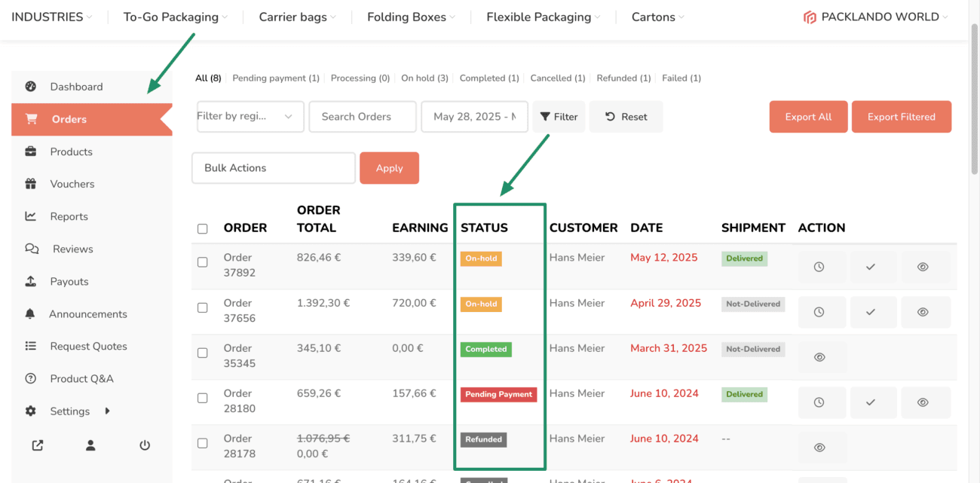Select Orders in the sidebar
980x483 pixels.
[92, 119]
